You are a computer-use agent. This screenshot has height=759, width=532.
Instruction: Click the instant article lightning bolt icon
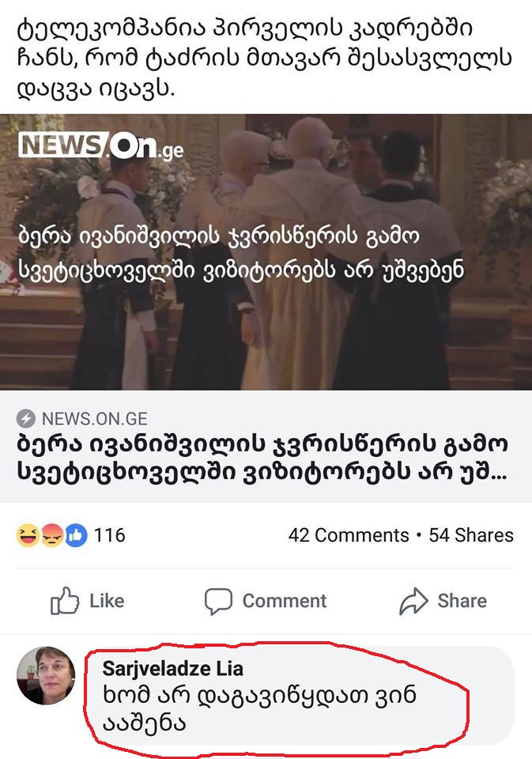point(25,418)
